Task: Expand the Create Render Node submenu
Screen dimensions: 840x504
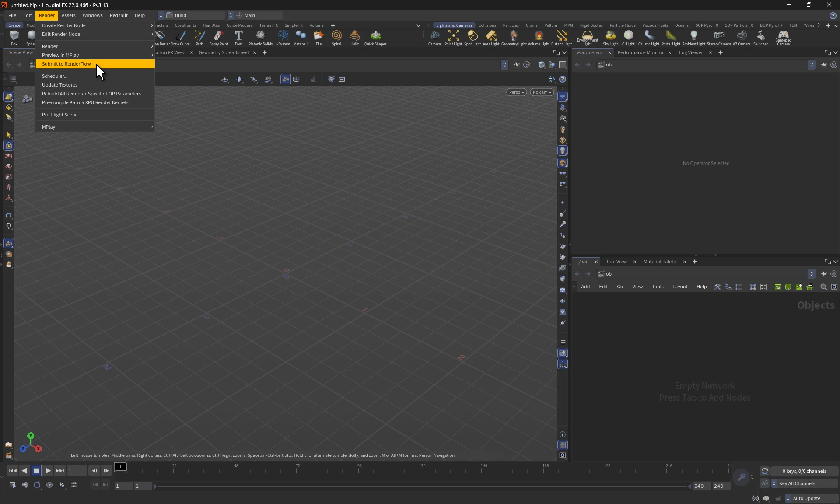Action: tap(95, 25)
